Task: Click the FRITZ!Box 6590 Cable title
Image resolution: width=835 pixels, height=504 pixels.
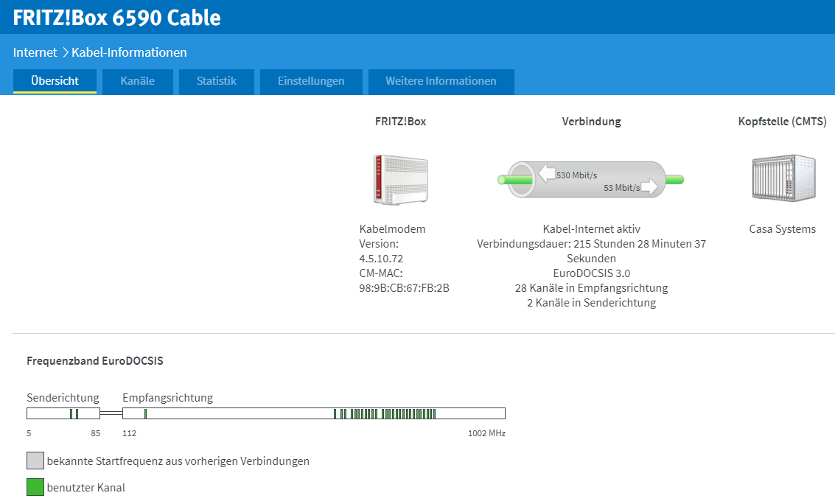Action: (116, 17)
